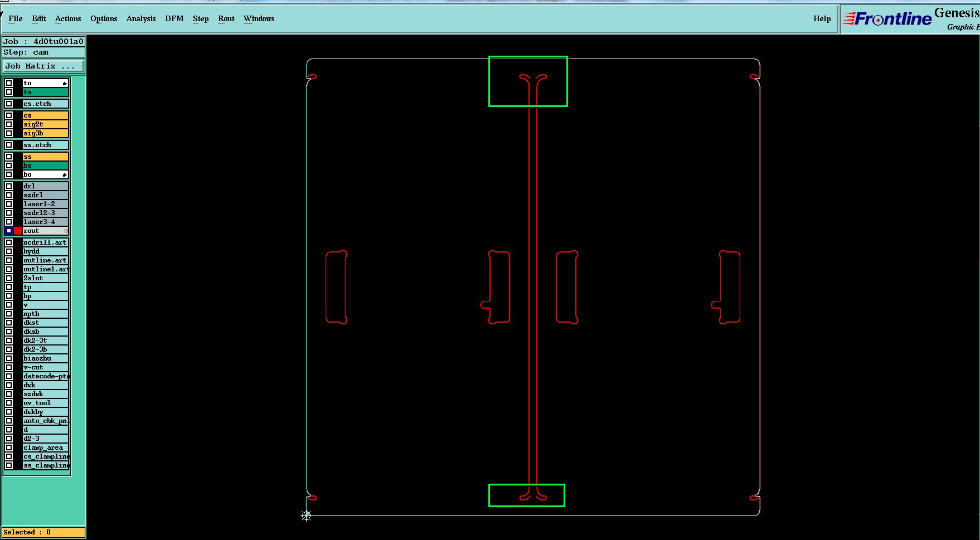Select the biaozhu layer name

point(46,358)
